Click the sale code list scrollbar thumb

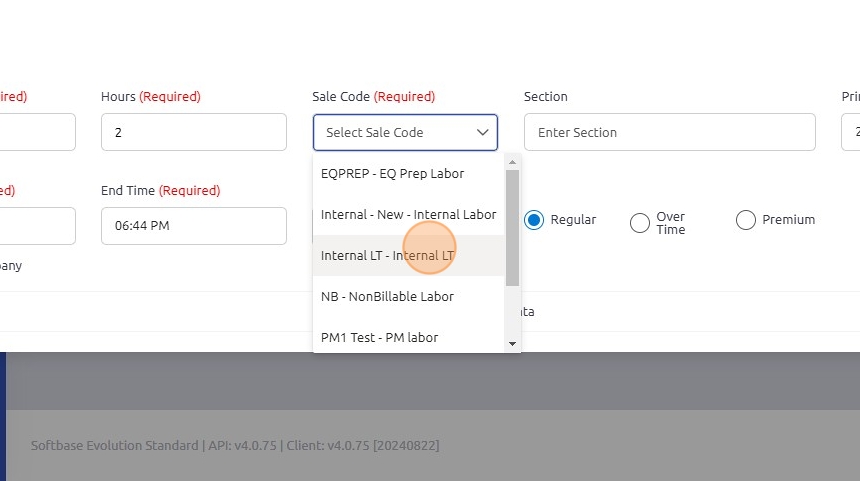pyautogui.click(x=513, y=228)
